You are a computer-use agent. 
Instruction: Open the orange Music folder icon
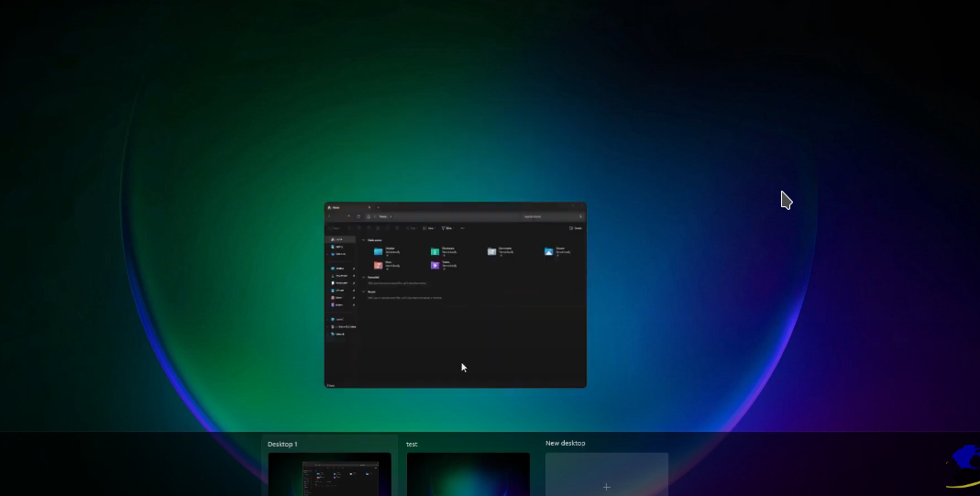click(378, 265)
